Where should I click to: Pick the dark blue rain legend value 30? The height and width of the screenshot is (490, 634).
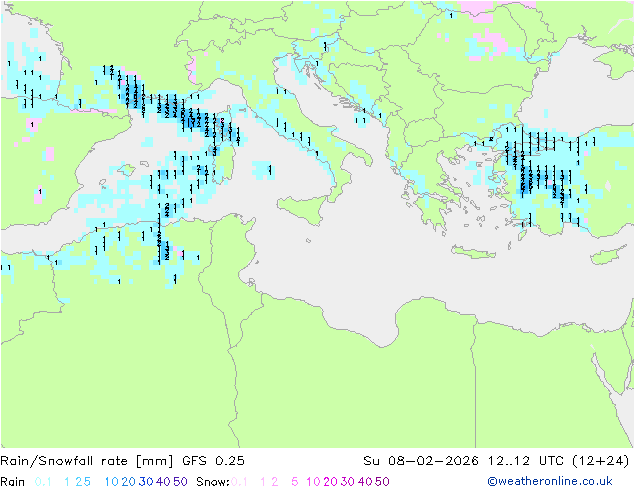(146, 482)
